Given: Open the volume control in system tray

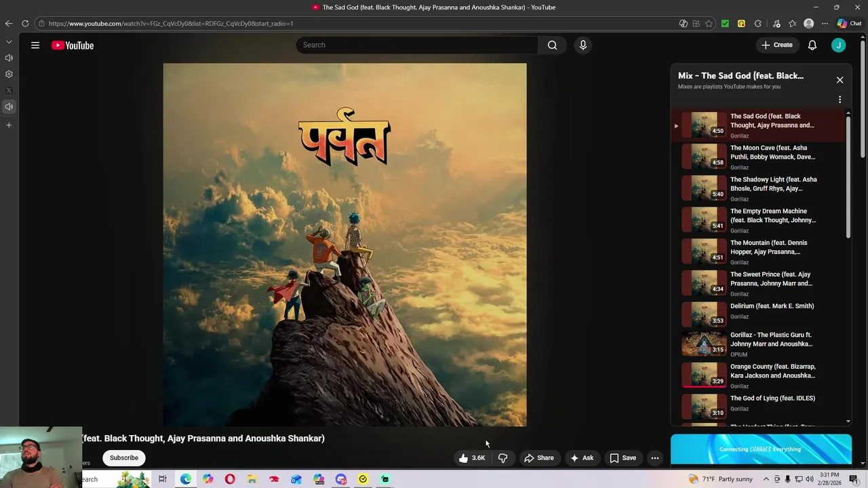Looking at the screenshot, I should tap(810, 479).
